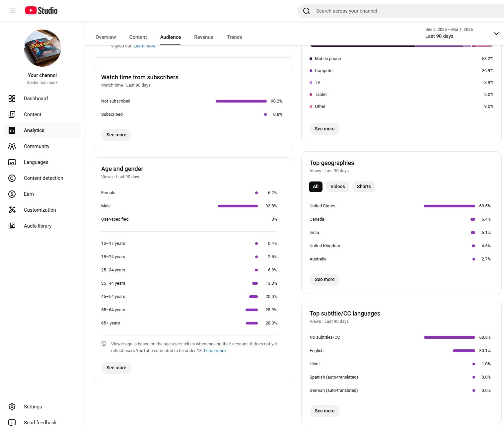Open Learn more link about viewer age
Image resolution: width=504 pixels, height=426 pixels.
215,351
